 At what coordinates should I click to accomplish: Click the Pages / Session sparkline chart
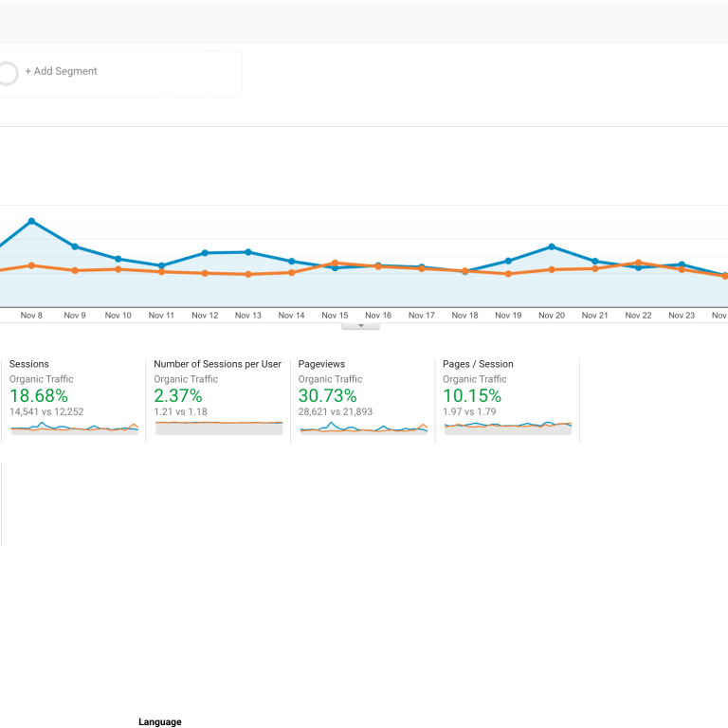507,427
